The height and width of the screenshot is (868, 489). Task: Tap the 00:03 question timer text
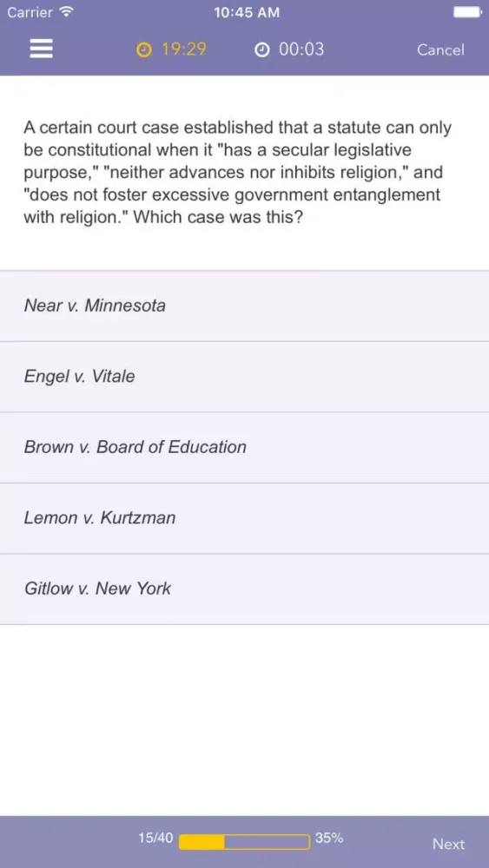click(301, 49)
